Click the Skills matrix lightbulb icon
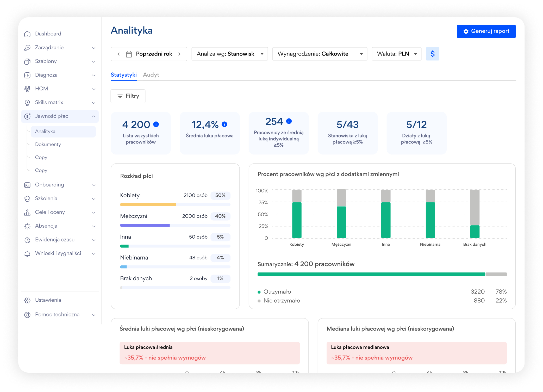Viewport: 543px width, 392px height. pyautogui.click(x=27, y=103)
